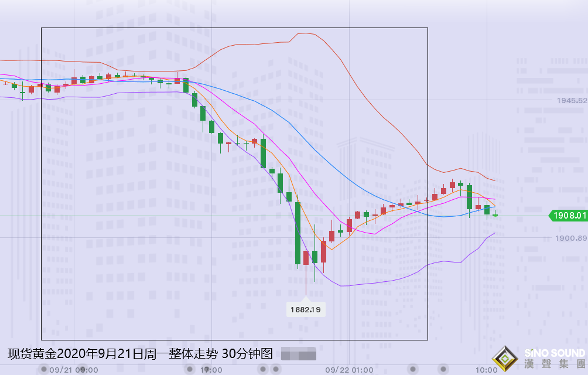The width and height of the screenshot is (588, 375).
Task: Click the 09/22 01:00 time axis label
Action: pyautogui.click(x=350, y=370)
